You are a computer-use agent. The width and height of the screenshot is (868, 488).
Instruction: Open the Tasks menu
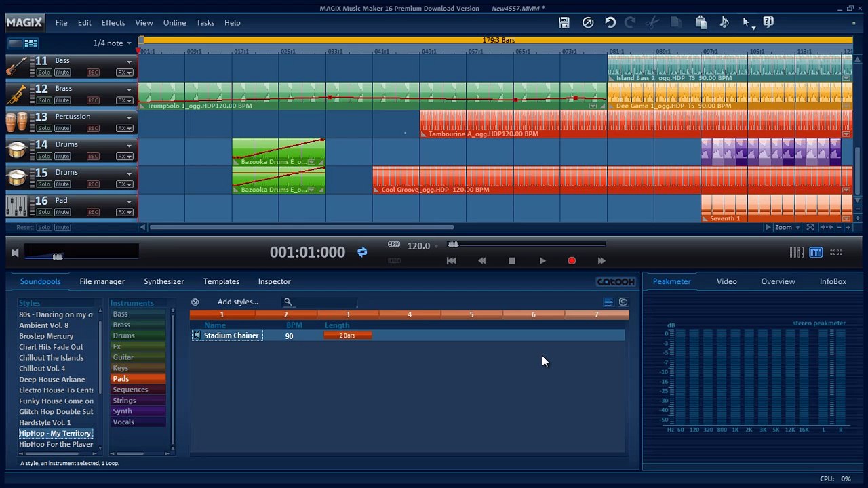[205, 23]
